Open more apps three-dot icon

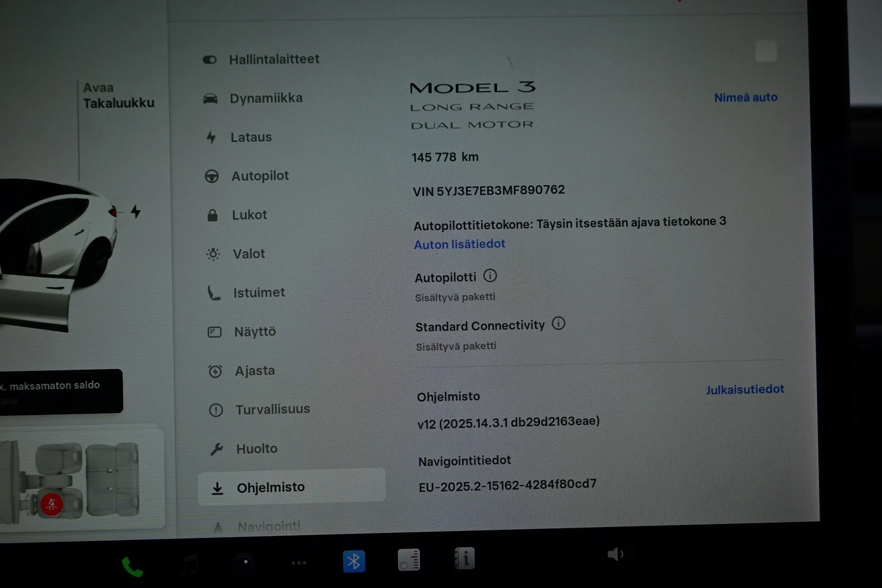pos(299,563)
